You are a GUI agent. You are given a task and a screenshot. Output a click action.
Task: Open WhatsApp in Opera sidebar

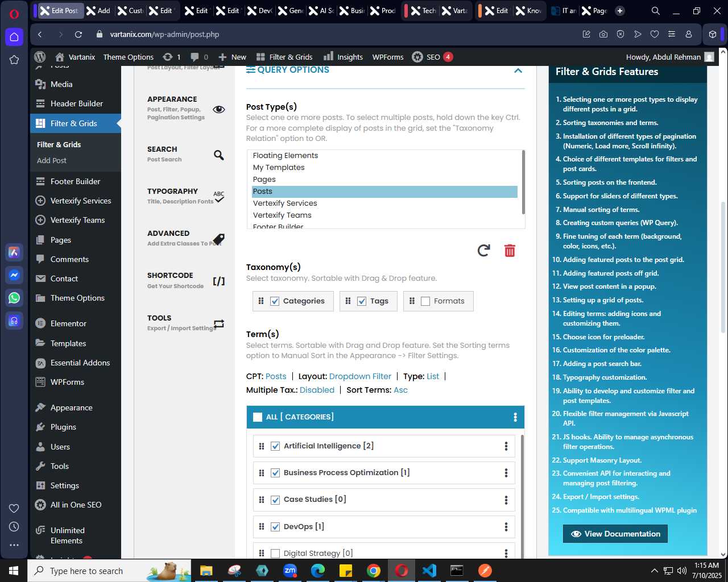(x=14, y=298)
